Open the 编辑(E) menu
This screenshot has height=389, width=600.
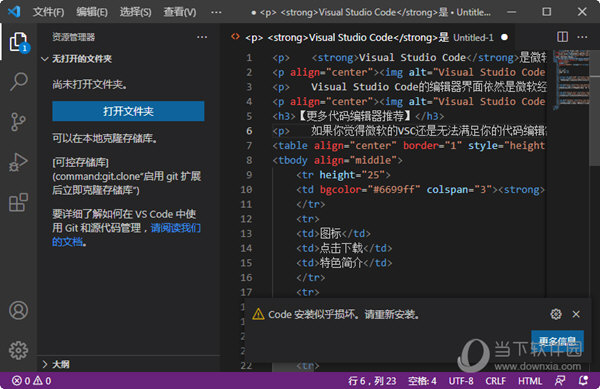[92, 12]
